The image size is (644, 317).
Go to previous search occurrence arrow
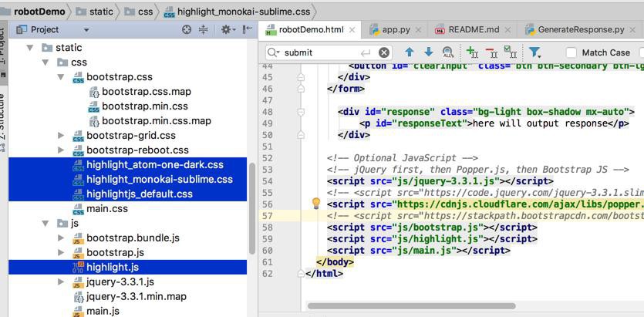point(409,52)
